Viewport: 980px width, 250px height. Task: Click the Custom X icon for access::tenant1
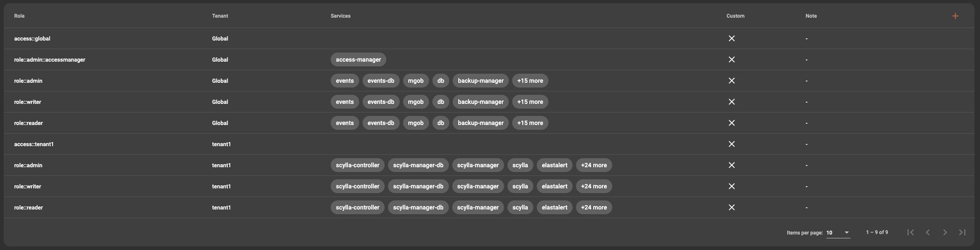click(732, 144)
